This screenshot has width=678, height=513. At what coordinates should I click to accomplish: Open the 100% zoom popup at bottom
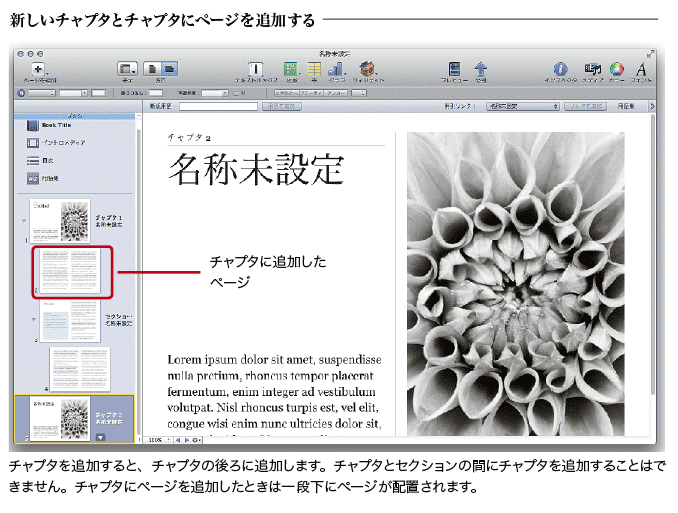[158, 440]
